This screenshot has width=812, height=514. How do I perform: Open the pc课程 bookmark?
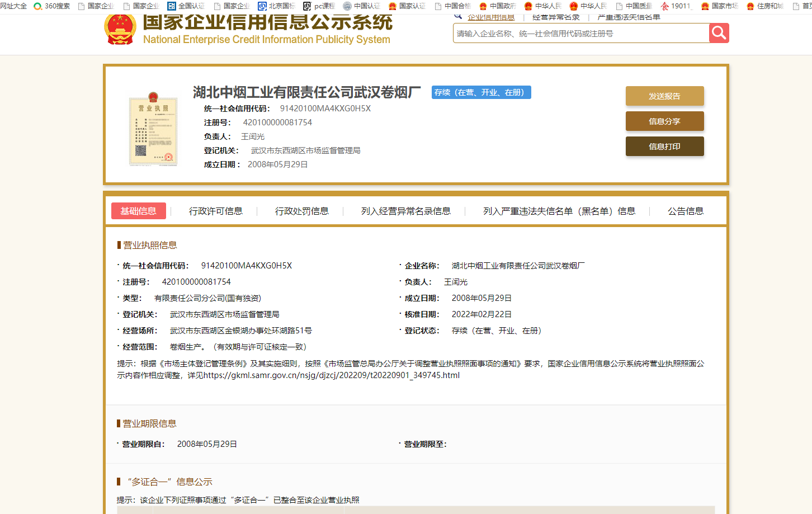click(x=319, y=6)
